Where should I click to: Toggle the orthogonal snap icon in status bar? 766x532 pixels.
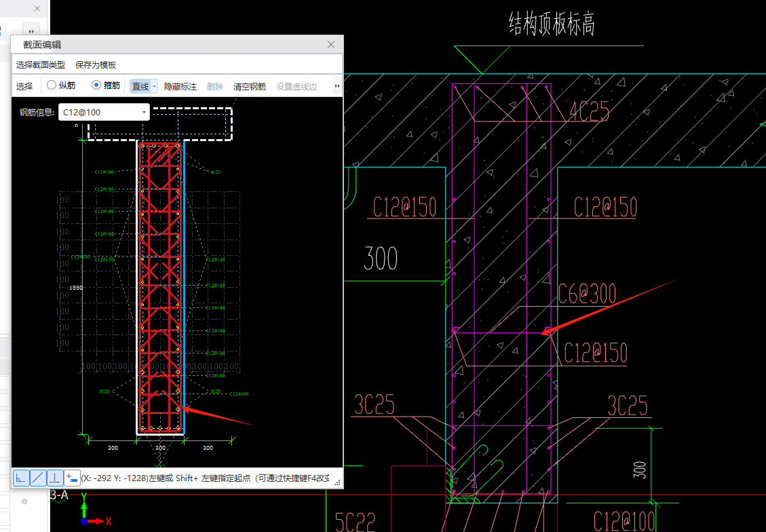tap(21, 478)
